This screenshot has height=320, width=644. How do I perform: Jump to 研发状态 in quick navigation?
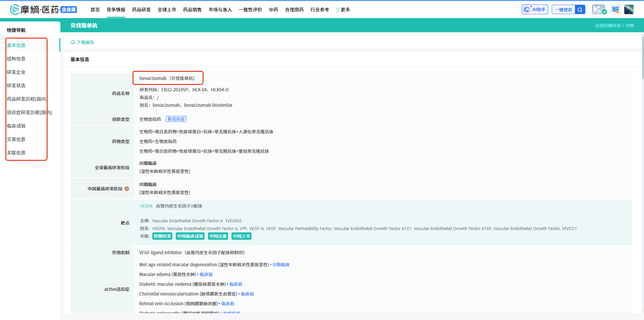tap(16, 86)
